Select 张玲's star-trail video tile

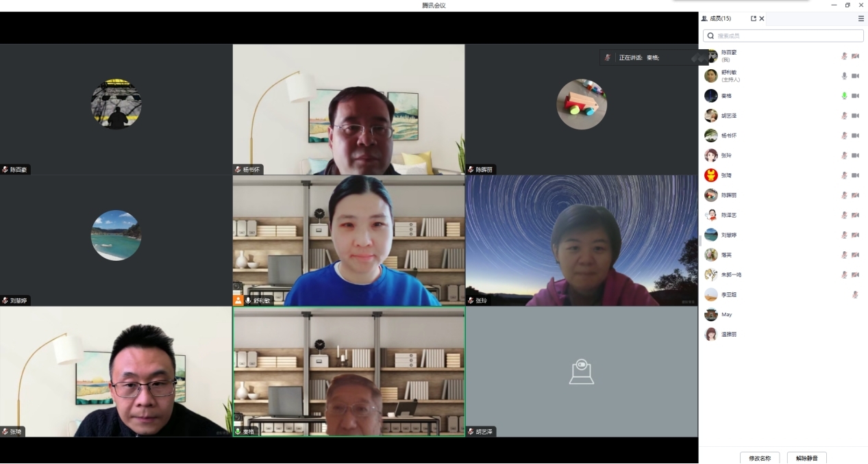click(x=581, y=240)
